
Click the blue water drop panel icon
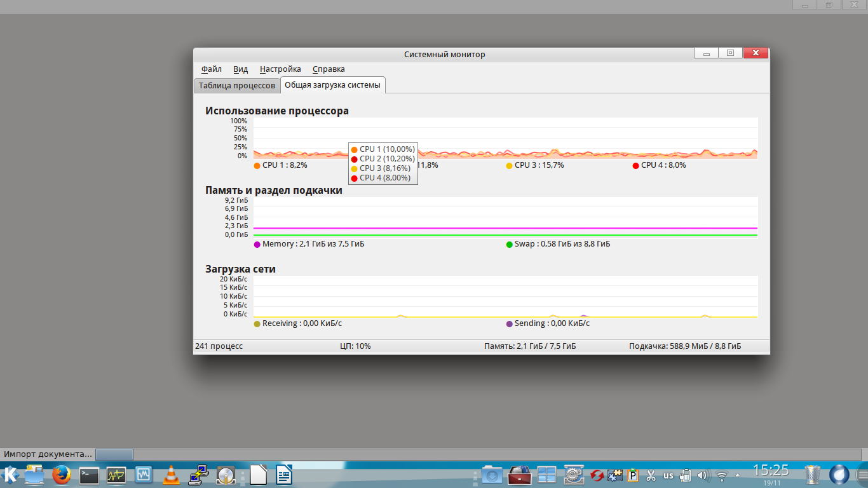click(839, 474)
